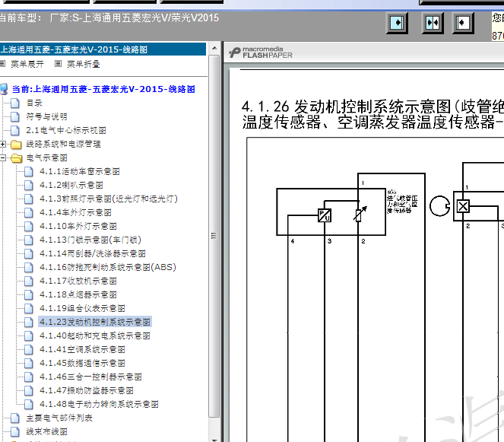Open the current manual root 上海通用五菱-五菱宏光V-2015-线路图

(103, 89)
